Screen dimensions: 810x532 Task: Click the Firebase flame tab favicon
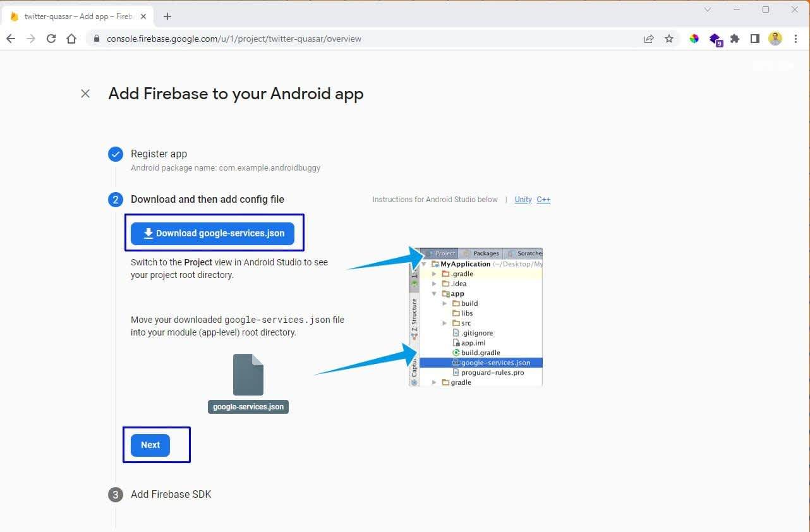[x=15, y=16]
